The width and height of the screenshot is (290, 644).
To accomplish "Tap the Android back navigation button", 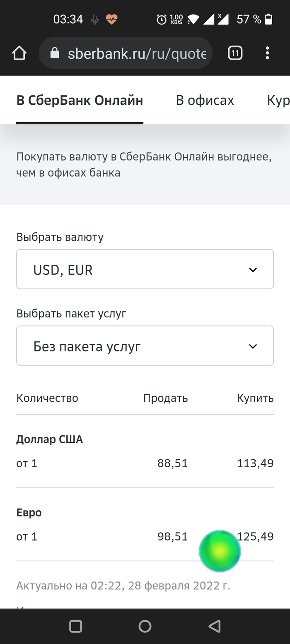I will 215,626.
